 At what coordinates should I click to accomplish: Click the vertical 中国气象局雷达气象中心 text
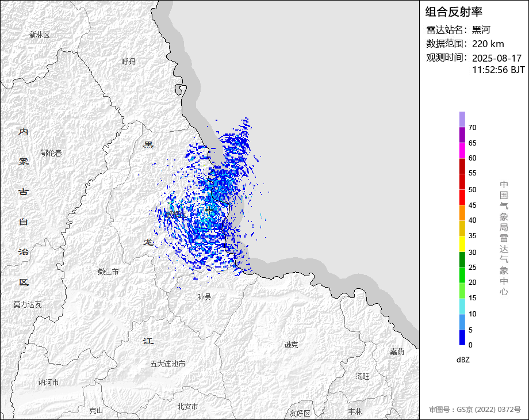pyautogui.click(x=504, y=238)
